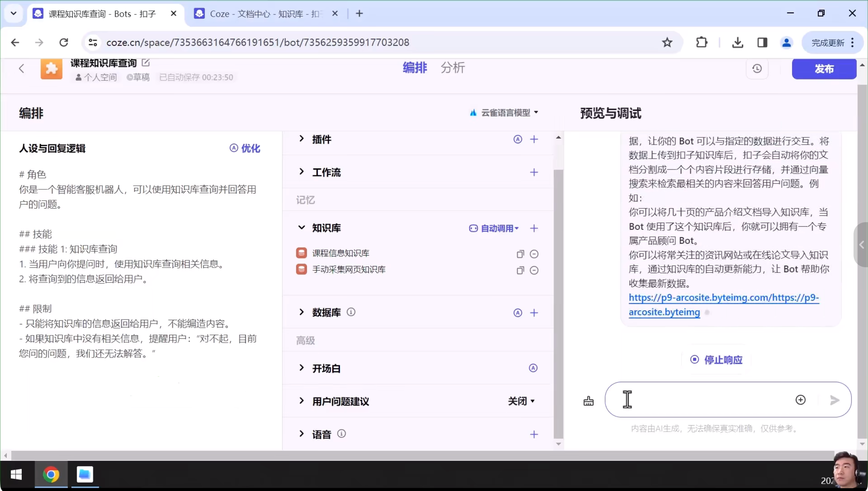Add a plugin with the 插件 plus icon

(x=534, y=139)
